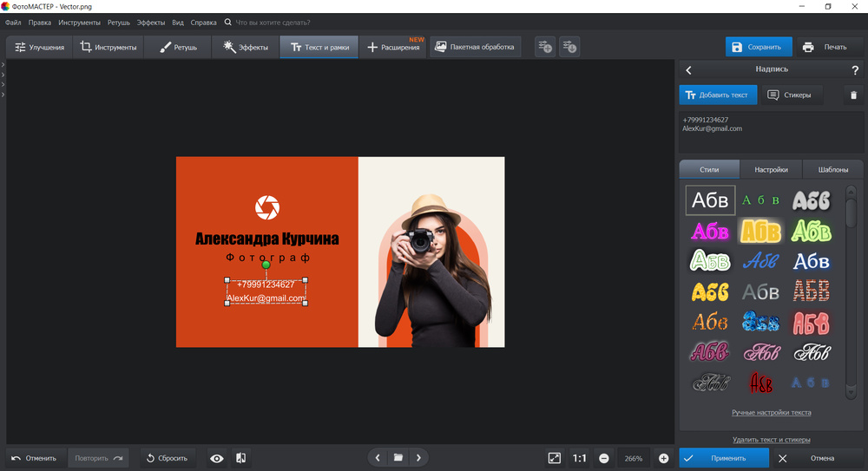Zoom in with the plus icon
Image resolution: width=868 pixels, height=471 pixels.
pyautogui.click(x=663, y=458)
